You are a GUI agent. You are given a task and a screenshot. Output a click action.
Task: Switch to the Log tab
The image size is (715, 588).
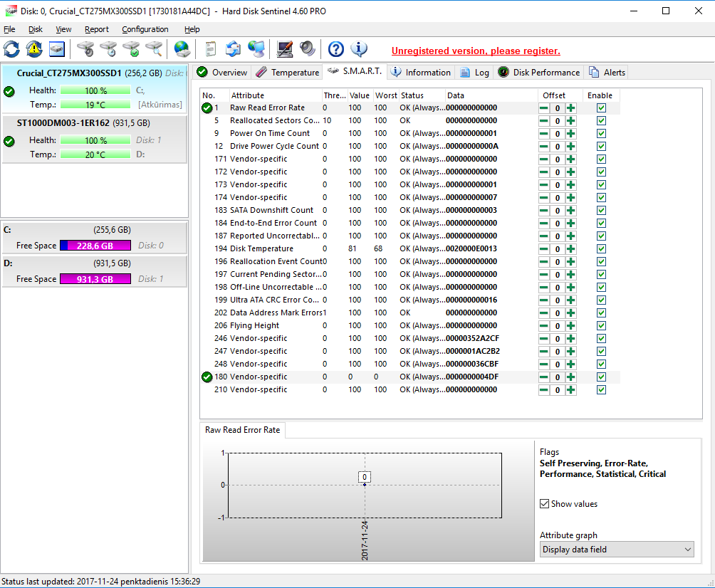[x=474, y=73]
